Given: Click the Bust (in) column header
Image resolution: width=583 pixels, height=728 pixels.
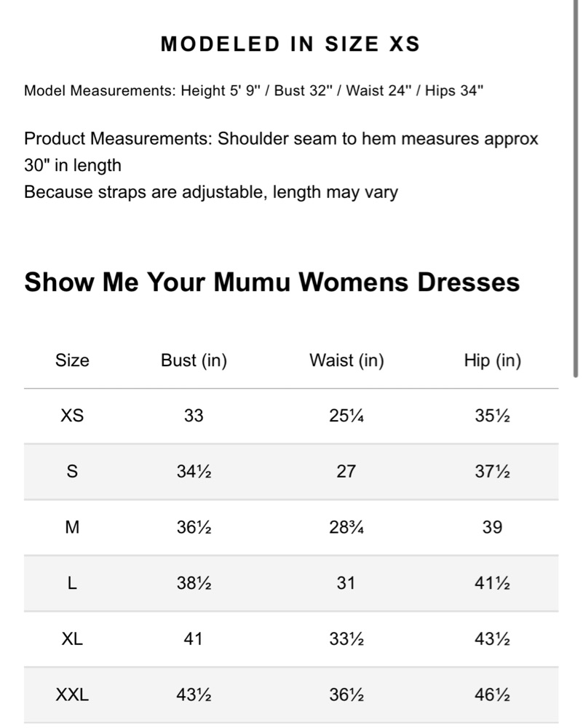Looking at the screenshot, I should (x=194, y=361).
